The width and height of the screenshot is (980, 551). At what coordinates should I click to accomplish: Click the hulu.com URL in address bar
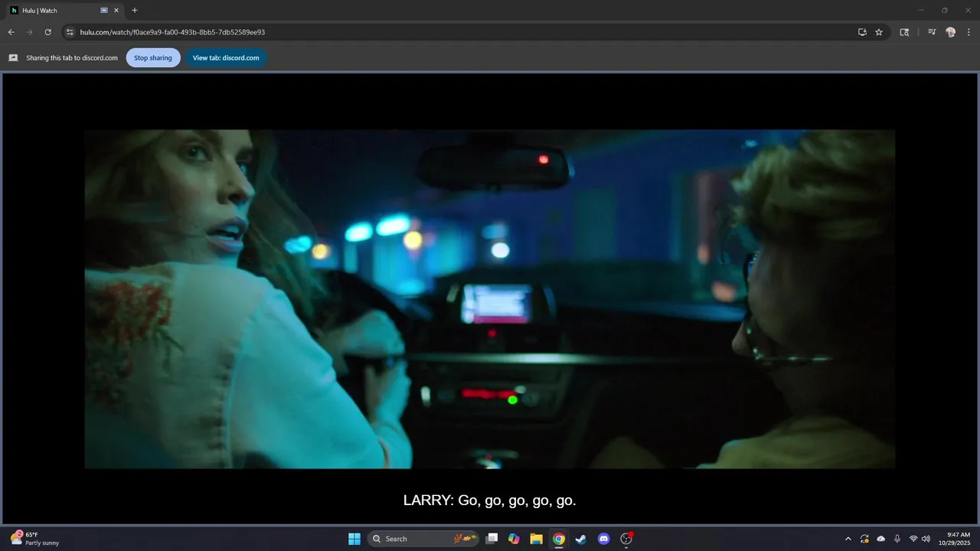click(x=172, y=32)
